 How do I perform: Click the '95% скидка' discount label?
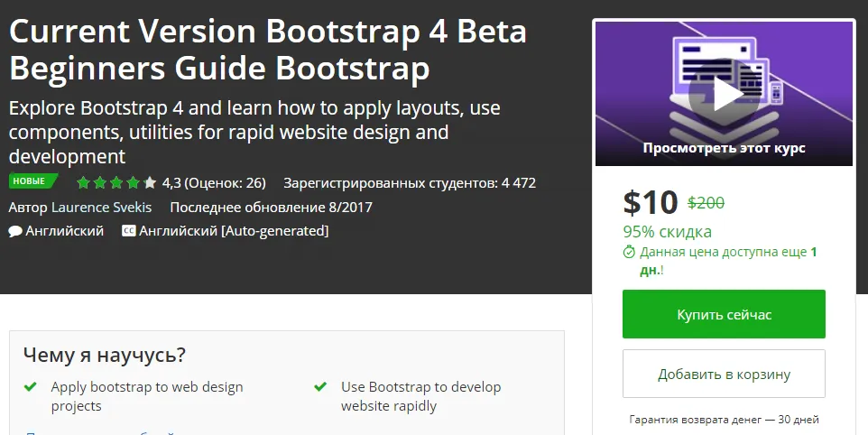[x=667, y=231]
